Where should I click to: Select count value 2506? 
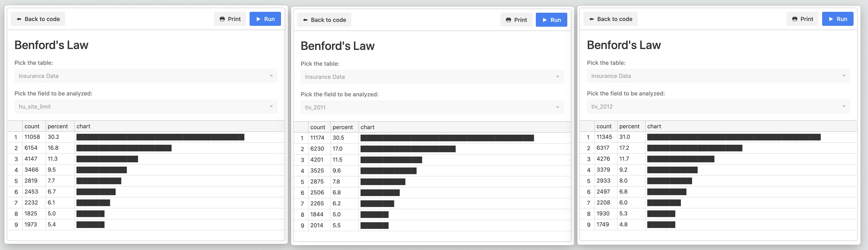click(x=317, y=193)
